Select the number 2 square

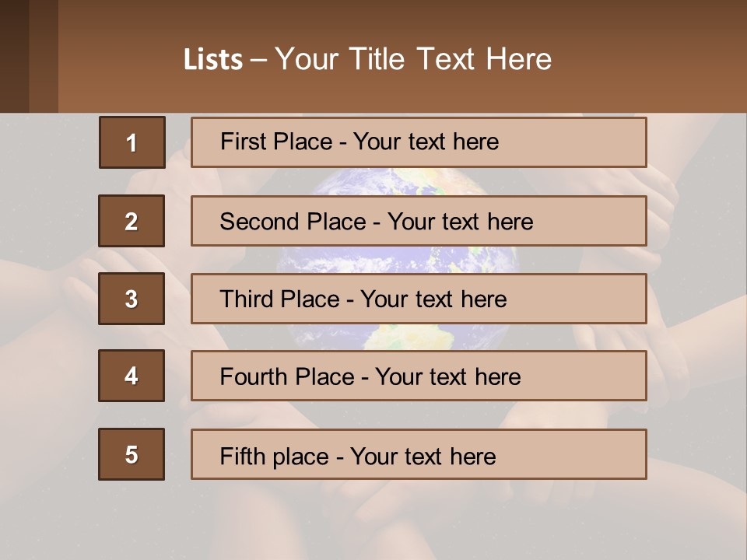tap(132, 221)
